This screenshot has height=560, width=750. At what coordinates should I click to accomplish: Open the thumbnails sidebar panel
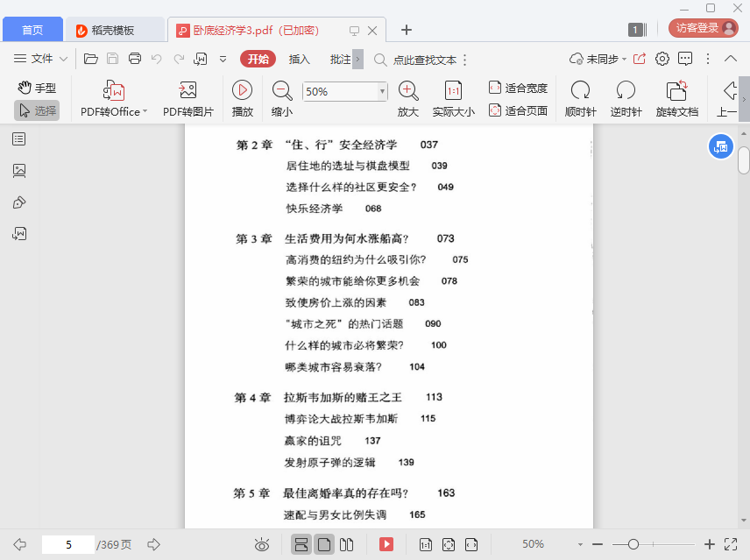pyautogui.click(x=19, y=171)
